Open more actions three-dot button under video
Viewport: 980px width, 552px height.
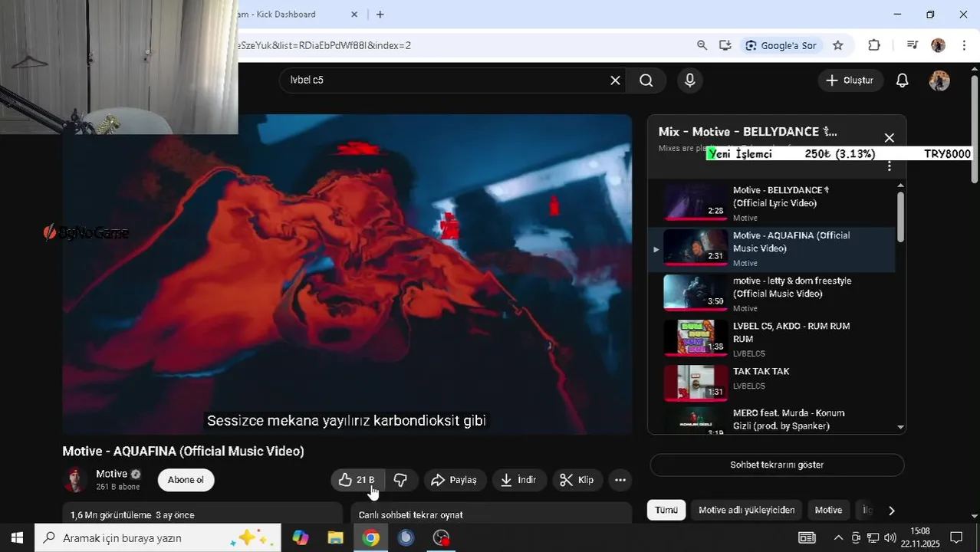(x=620, y=480)
